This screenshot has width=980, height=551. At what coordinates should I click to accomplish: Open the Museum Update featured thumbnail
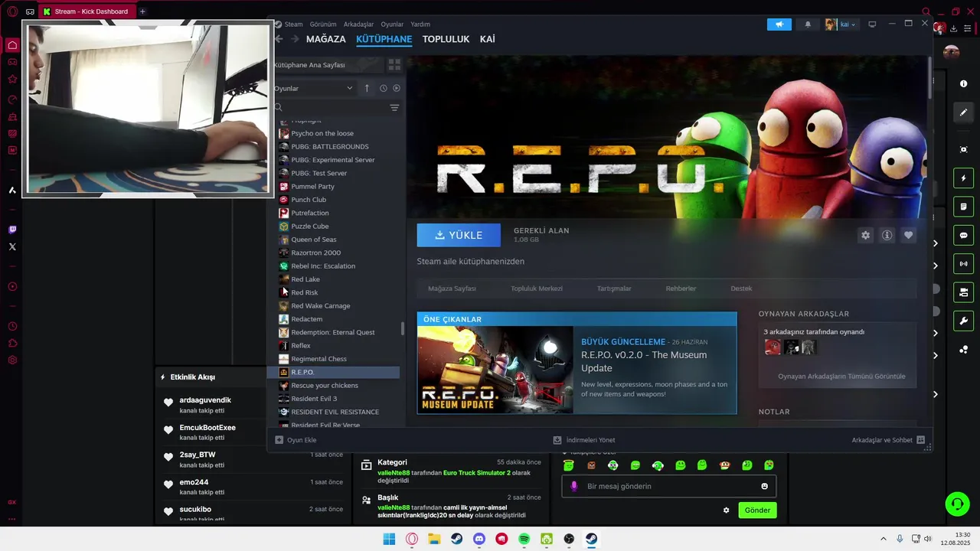[x=495, y=370]
